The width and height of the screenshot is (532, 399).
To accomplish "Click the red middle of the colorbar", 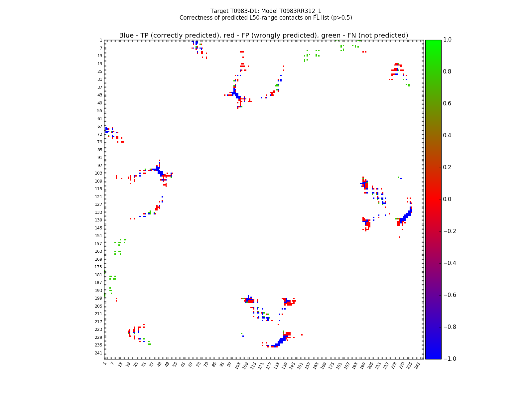I will tap(433, 199).
